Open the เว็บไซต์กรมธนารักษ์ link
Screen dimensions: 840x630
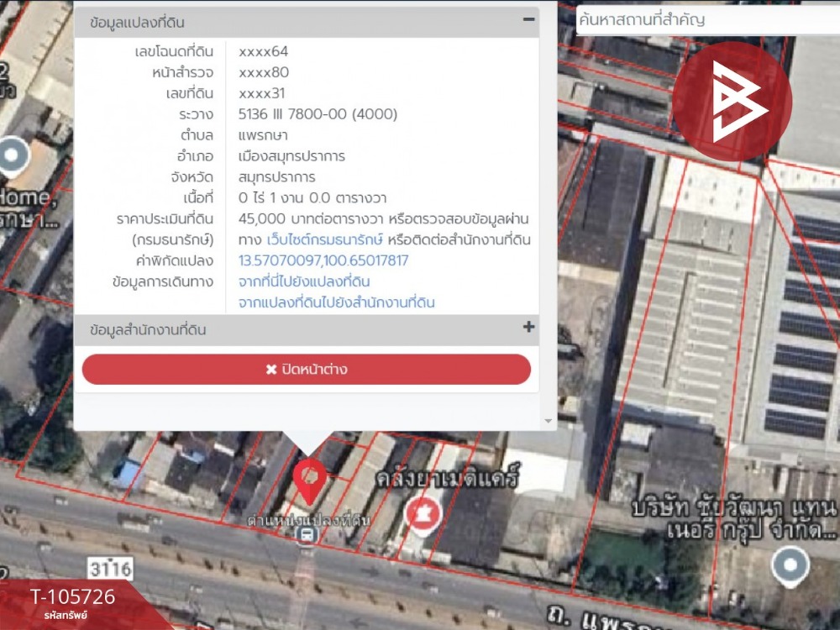point(324,239)
